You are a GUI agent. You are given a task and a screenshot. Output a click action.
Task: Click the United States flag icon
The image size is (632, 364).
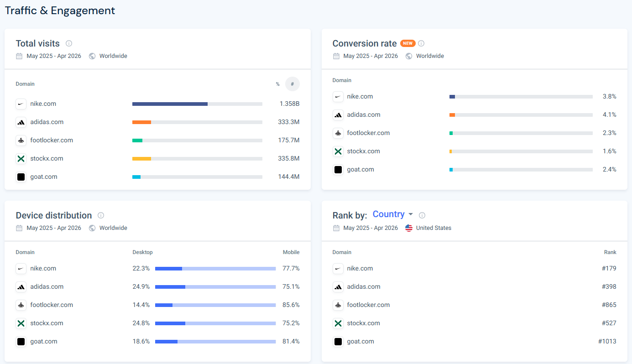point(409,228)
